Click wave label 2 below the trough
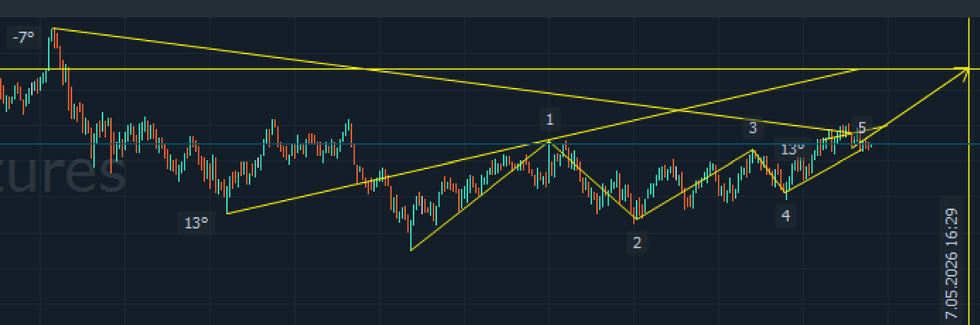 click(637, 243)
